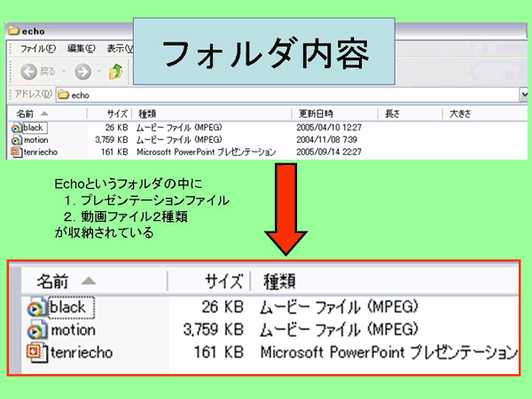Click the サイズ column header in the upper list
This screenshot has width=532, height=399.
(117, 113)
